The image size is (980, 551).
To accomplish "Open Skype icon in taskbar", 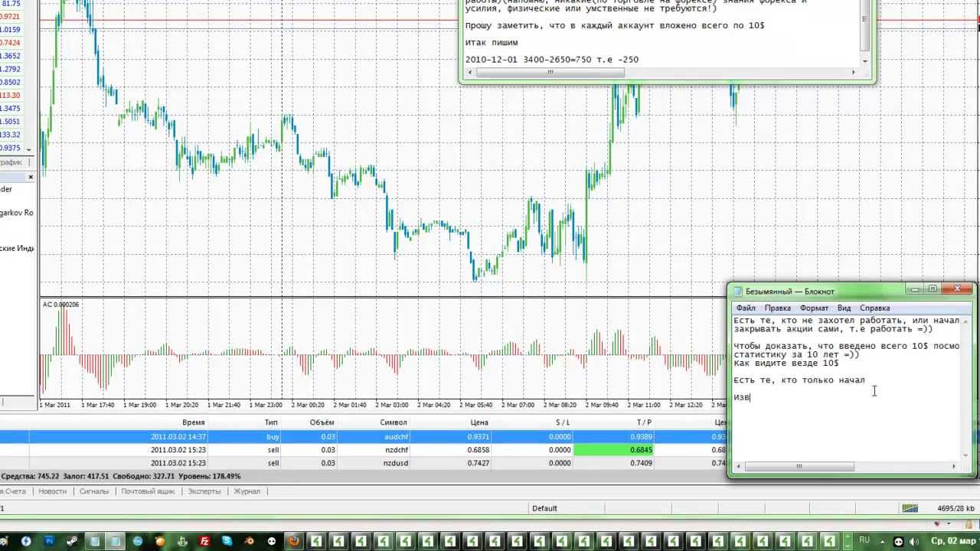I will (227, 541).
